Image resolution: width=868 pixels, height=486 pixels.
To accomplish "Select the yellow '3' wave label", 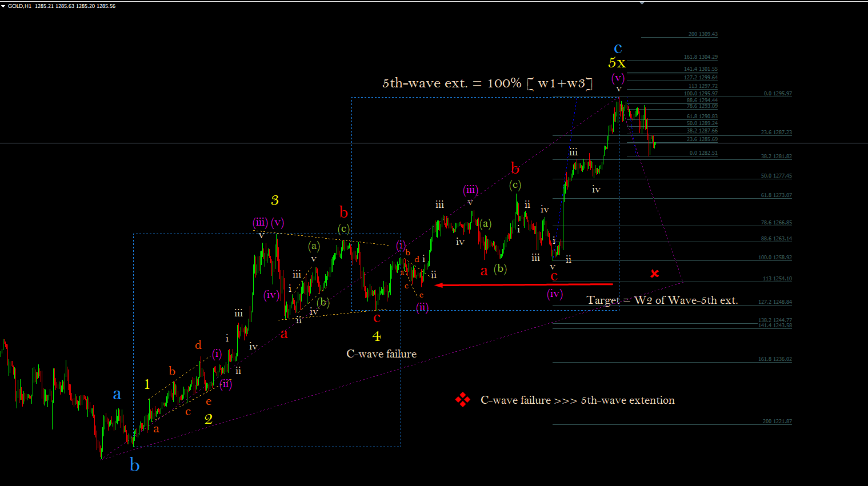I will pos(275,200).
